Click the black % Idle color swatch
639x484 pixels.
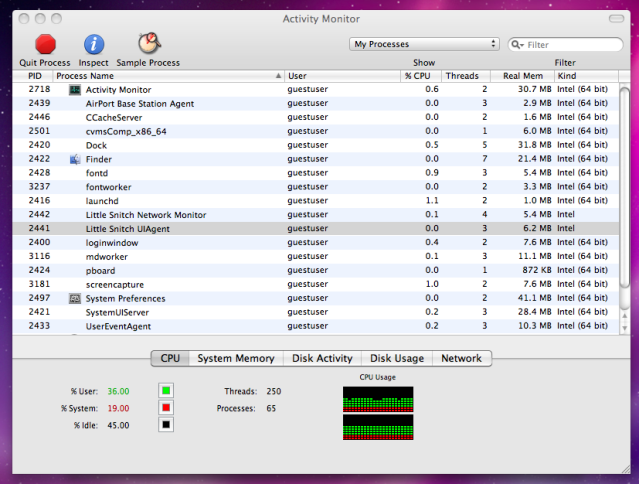point(166,425)
